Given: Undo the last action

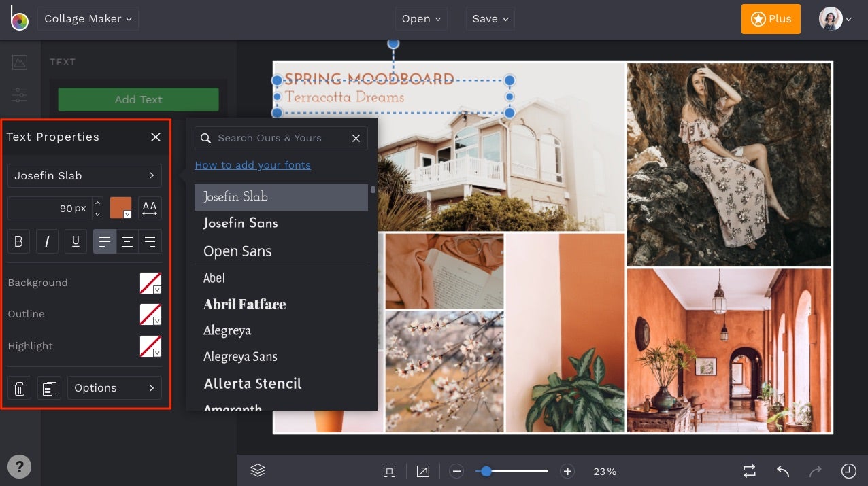Looking at the screenshot, I should 782,470.
